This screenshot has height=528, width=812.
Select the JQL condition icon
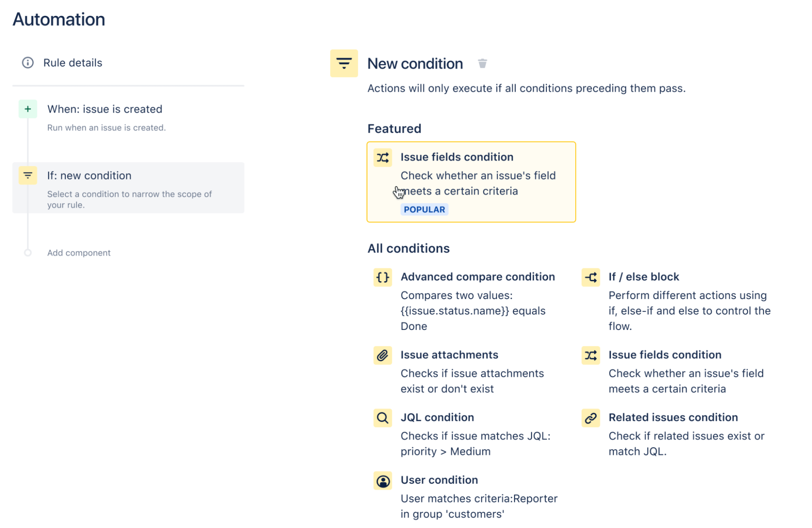pyautogui.click(x=383, y=418)
